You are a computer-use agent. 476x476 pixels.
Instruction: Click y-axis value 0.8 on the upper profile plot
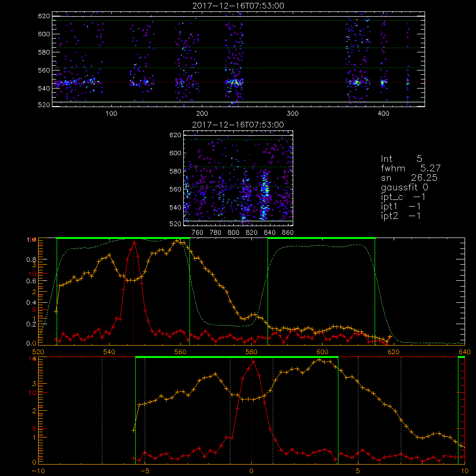click(31, 259)
